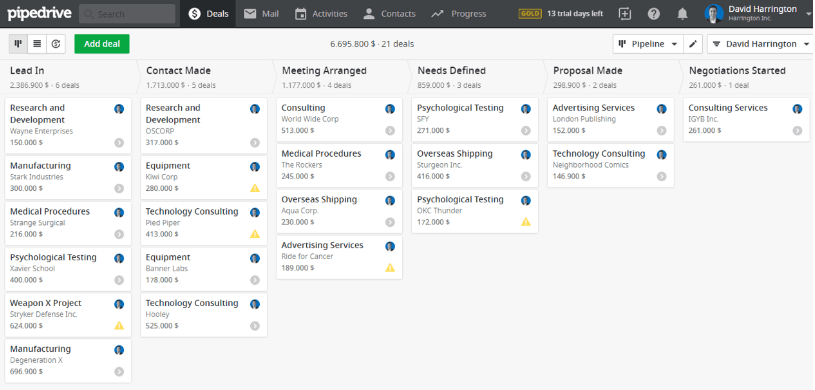This screenshot has width=815, height=390.
Task: Open the help question mark icon
Action: 654,14
